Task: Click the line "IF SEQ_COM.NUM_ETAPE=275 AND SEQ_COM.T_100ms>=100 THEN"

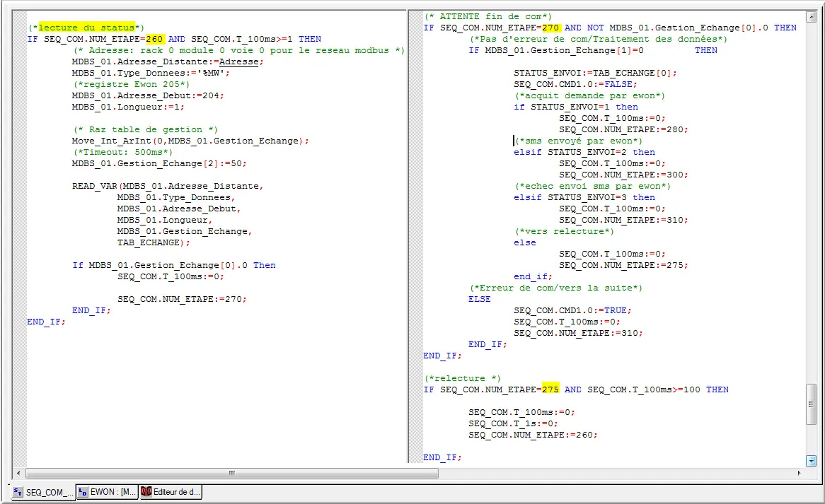Action: (x=576, y=389)
